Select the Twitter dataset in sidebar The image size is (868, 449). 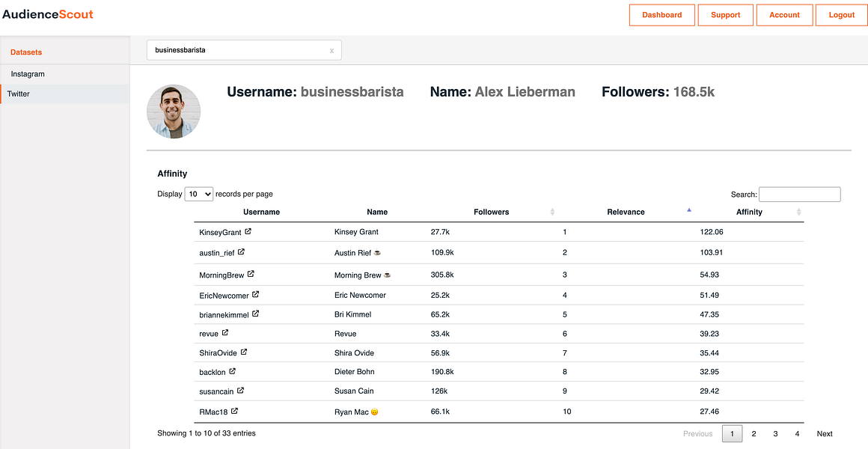21,94
